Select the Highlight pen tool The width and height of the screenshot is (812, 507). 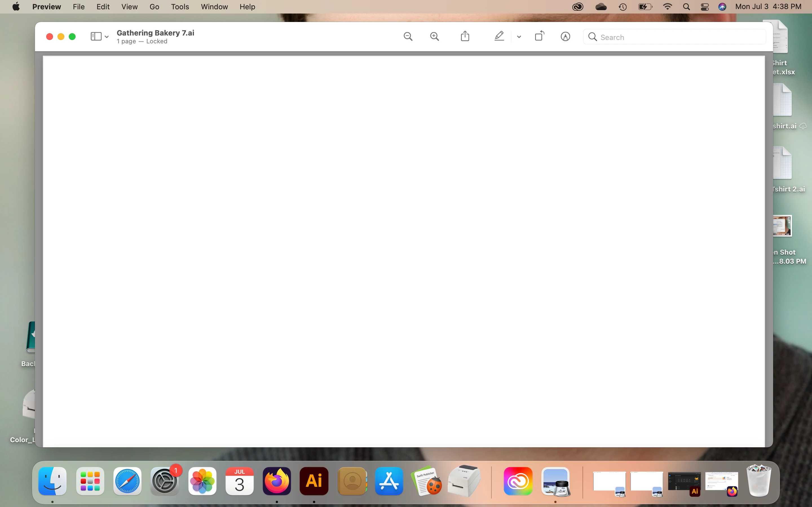click(499, 36)
